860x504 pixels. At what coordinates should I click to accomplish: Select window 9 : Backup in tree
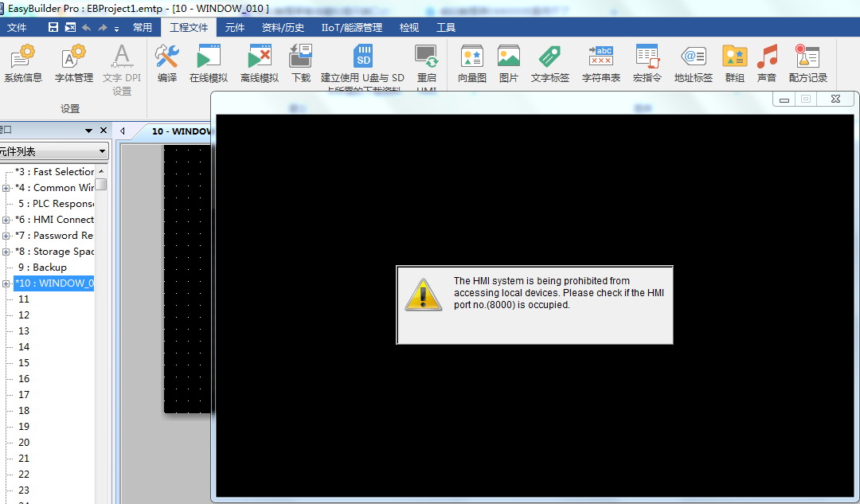49,268
